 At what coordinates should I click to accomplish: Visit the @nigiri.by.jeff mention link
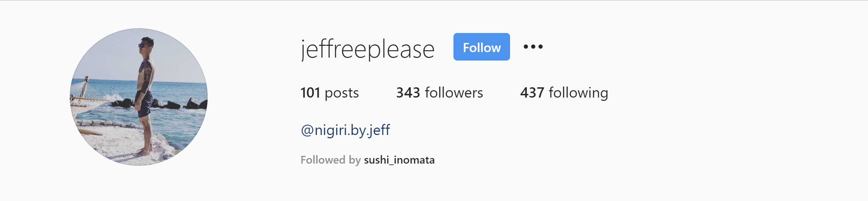point(345,130)
